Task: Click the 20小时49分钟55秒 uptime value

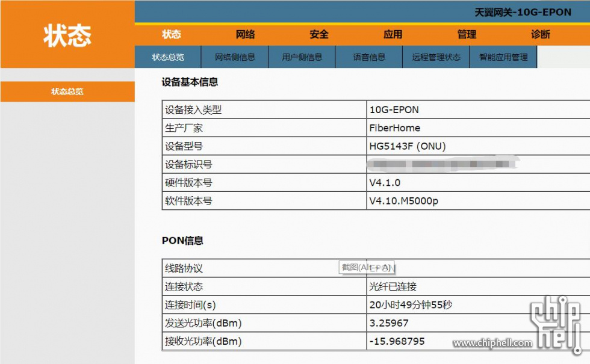Action: pyautogui.click(x=411, y=305)
